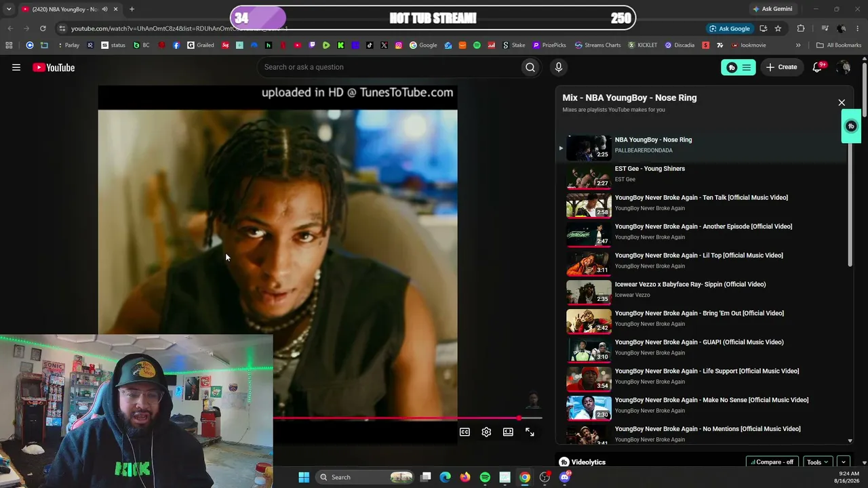This screenshot has width=868, height=488.
Task: Mute the YouTube tab audio
Action: pyautogui.click(x=104, y=9)
